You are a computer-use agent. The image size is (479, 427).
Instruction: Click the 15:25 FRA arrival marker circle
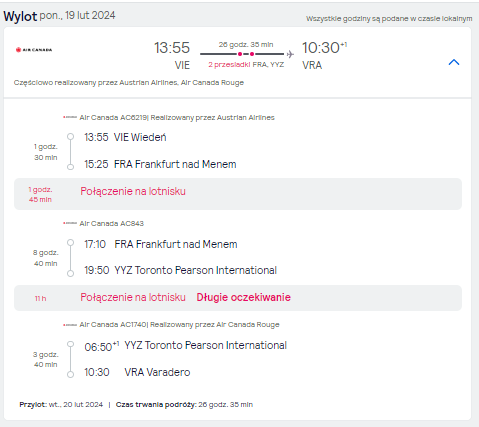click(70, 167)
